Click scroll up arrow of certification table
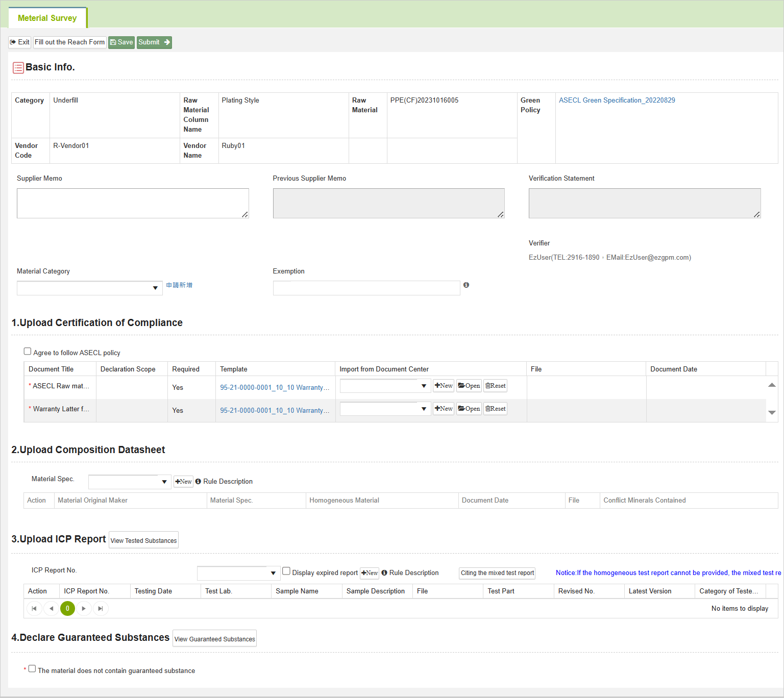Viewport: 784px width, 698px height. pyautogui.click(x=772, y=385)
